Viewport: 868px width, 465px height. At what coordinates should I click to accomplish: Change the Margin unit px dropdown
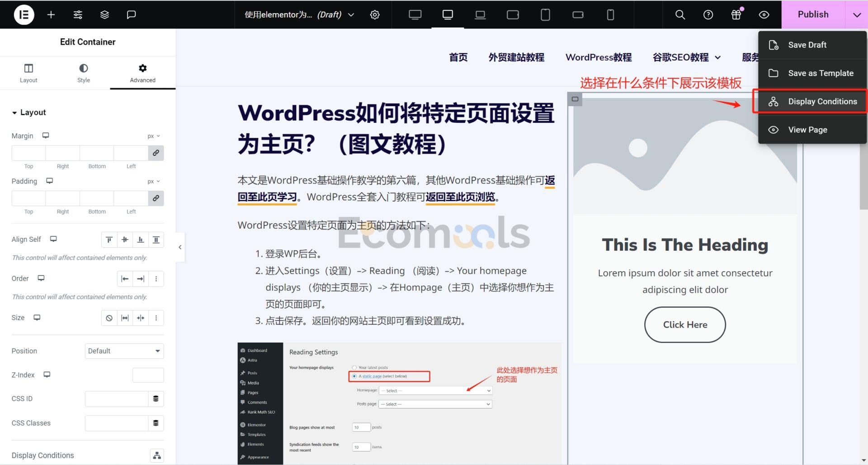pos(153,136)
